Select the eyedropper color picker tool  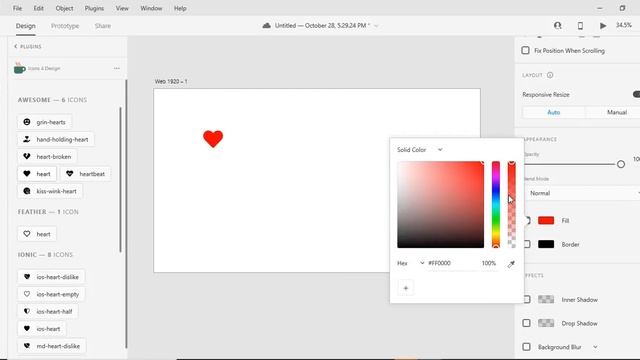[511, 264]
